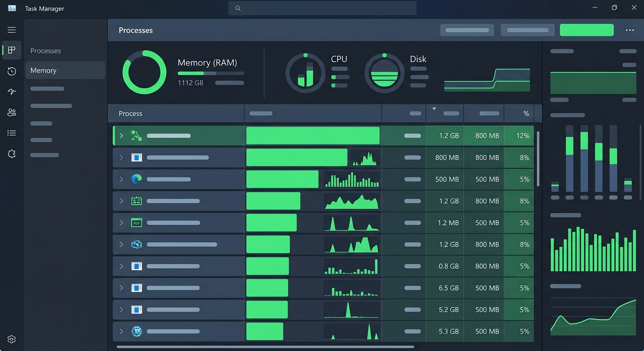The width and height of the screenshot is (644, 351).
Task: Open the App history clock icon
Action: [12, 71]
